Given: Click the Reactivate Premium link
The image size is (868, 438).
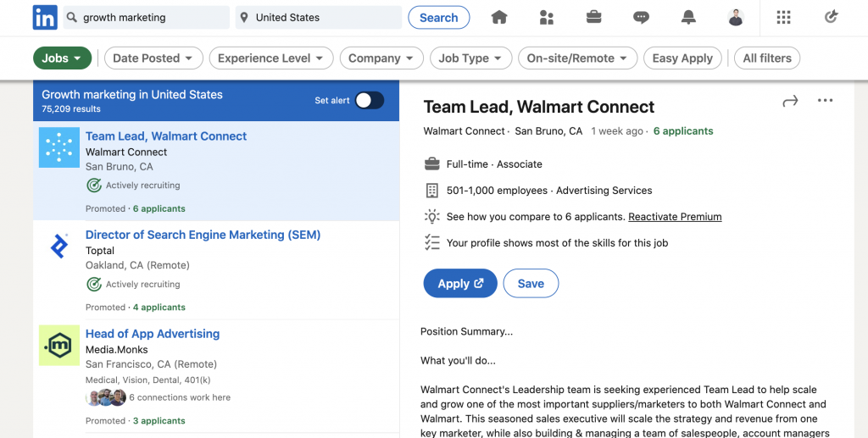Looking at the screenshot, I should coord(675,217).
